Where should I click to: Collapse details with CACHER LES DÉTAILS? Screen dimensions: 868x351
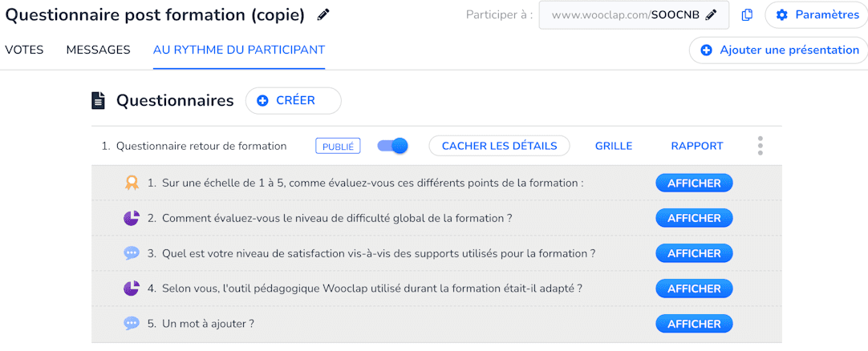[499, 146]
